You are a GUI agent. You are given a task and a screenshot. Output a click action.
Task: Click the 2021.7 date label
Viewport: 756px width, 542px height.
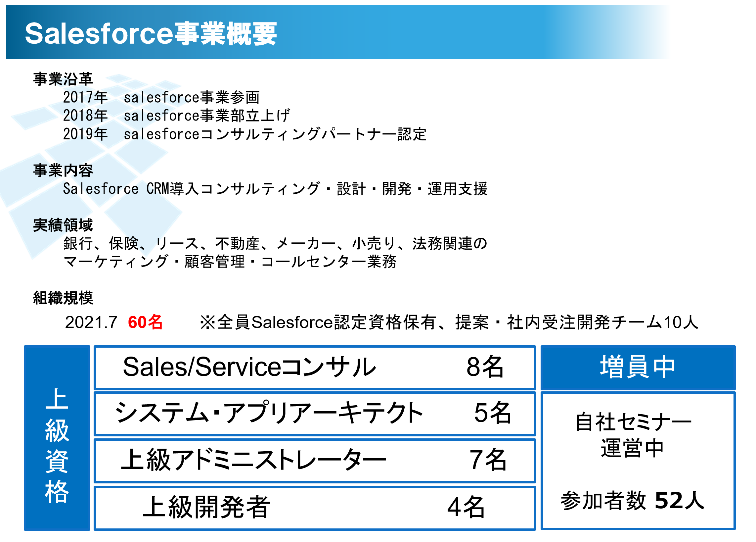[91, 322]
